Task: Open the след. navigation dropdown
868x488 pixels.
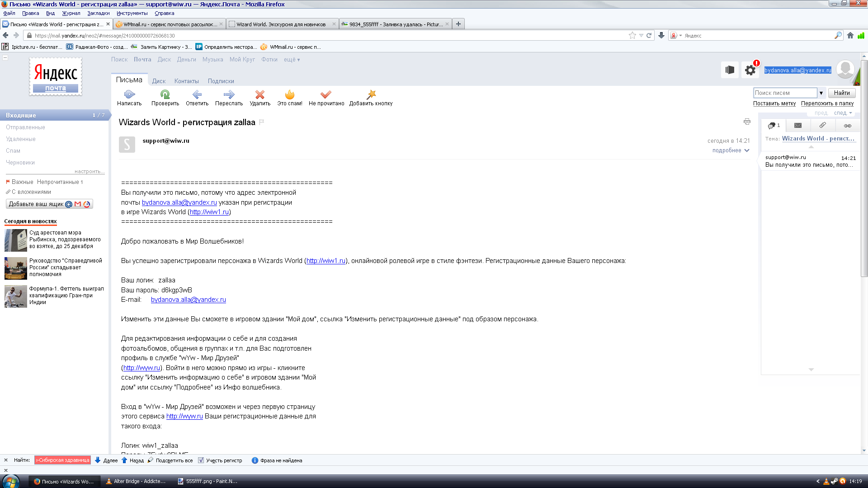Action: 843,113
